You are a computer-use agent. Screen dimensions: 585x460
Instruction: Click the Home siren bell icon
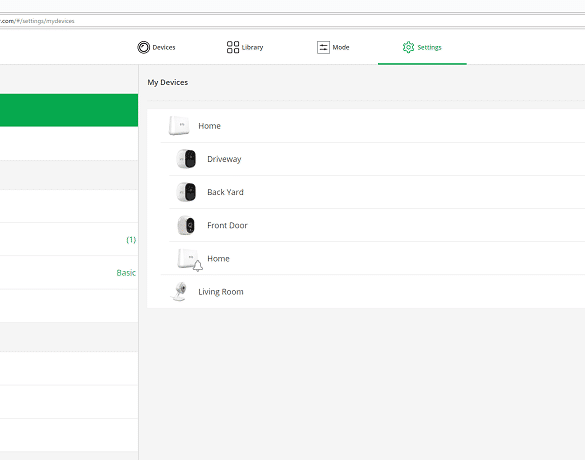tap(198, 266)
